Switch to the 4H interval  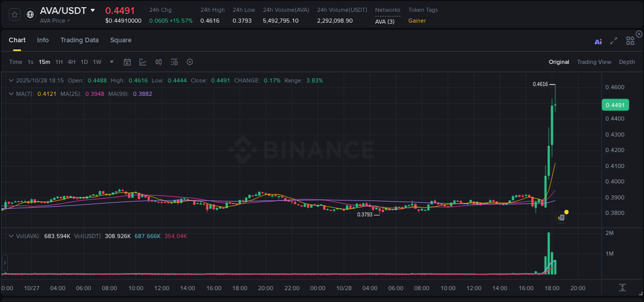pos(72,62)
